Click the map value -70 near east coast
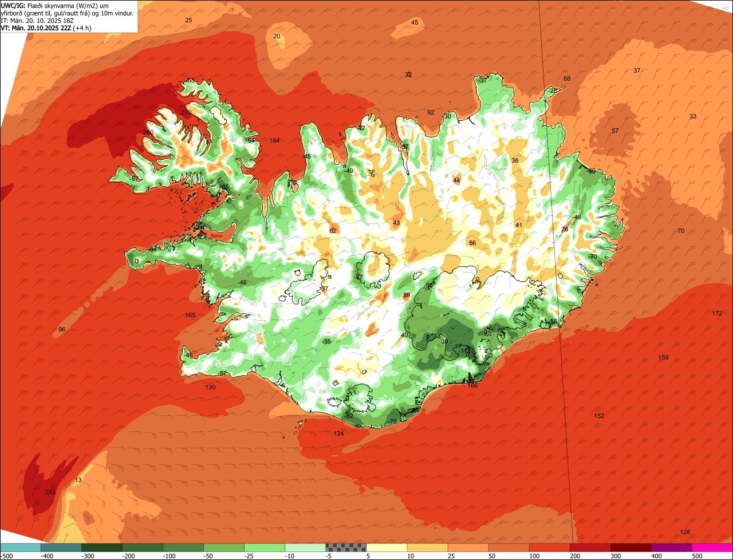The image size is (733, 560). tap(592, 257)
